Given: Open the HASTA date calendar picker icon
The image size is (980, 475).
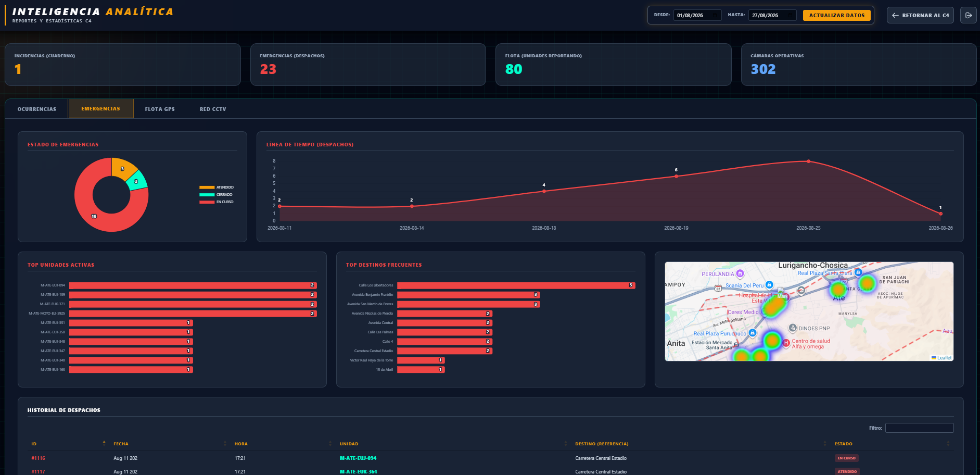Looking at the screenshot, I should pyautogui.click(x=791, y=15).
